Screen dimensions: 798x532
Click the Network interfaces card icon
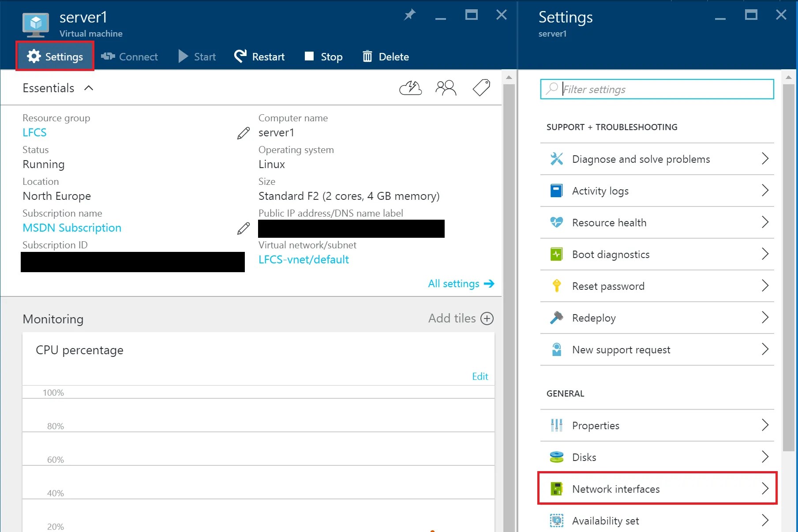tap(557, 489)
